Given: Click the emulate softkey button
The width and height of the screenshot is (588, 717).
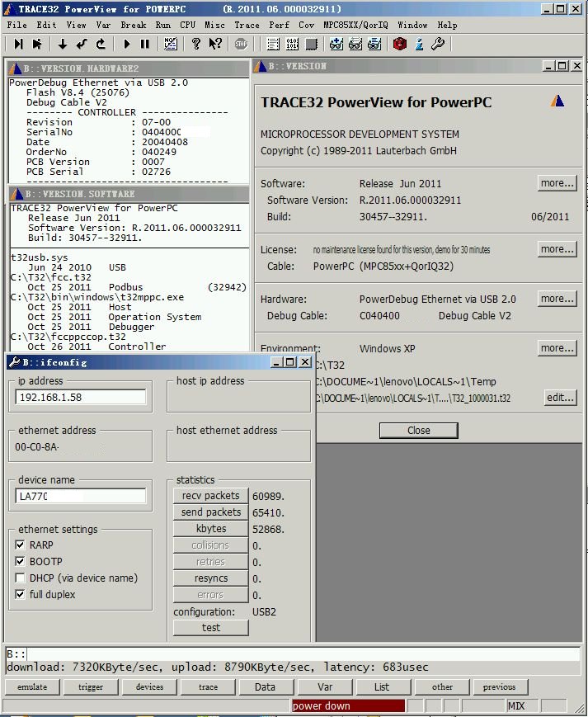Looking at the screenshot, I should point(32,686).
